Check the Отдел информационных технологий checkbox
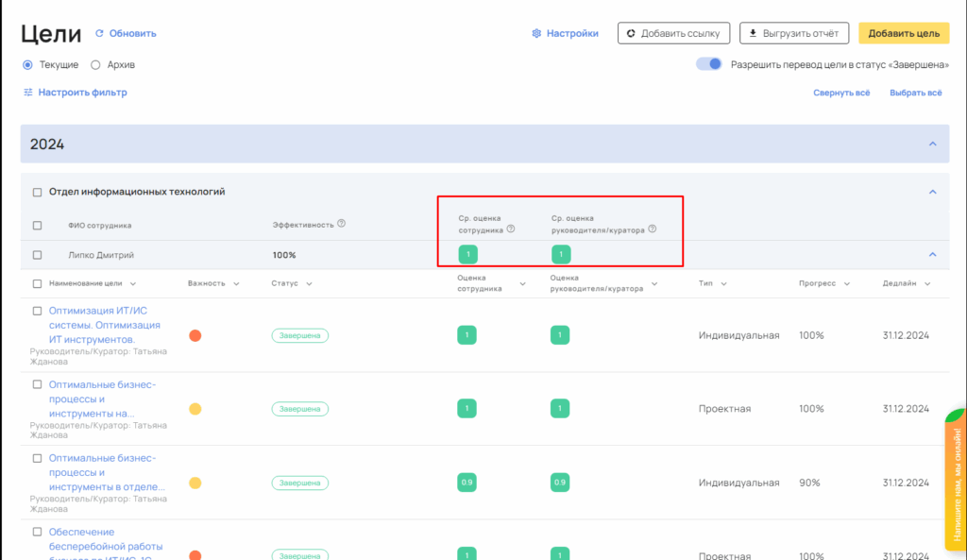967x560 pixels. pyautogui.click(x=38, y=192)
